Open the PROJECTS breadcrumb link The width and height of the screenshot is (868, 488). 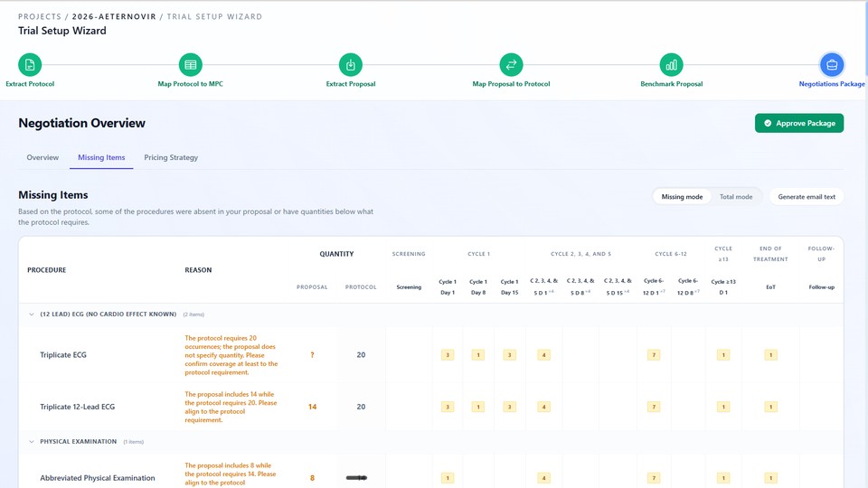click(39, 16)
